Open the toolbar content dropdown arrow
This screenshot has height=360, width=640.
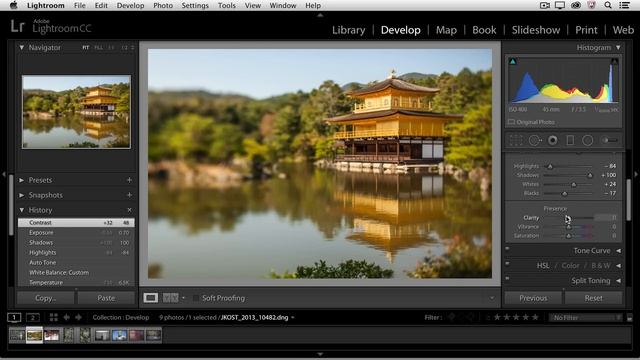(492, 298)
